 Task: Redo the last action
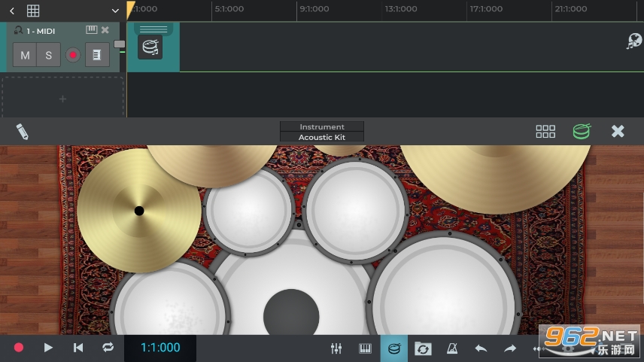point(510,349)
